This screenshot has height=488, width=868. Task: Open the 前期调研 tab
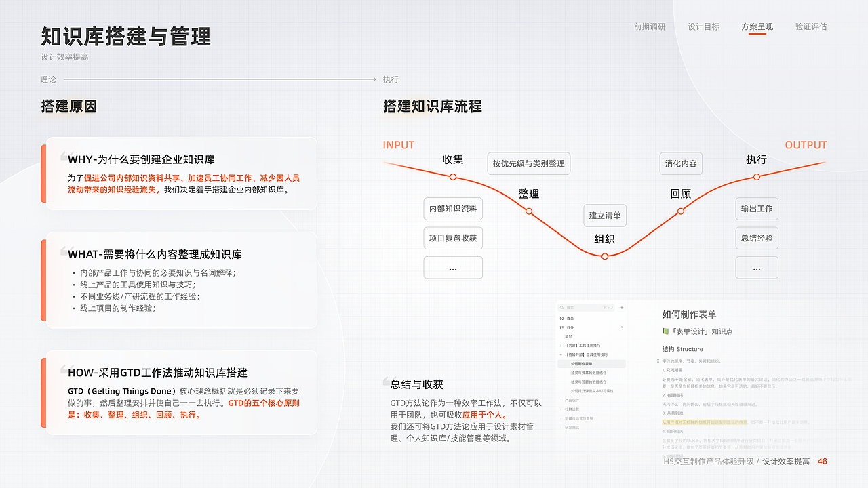pos(650,27)
